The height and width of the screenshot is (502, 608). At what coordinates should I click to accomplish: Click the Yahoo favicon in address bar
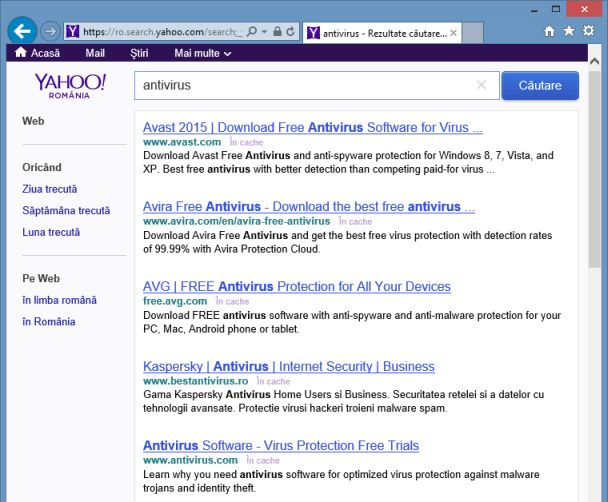click(x=73, y=31)
